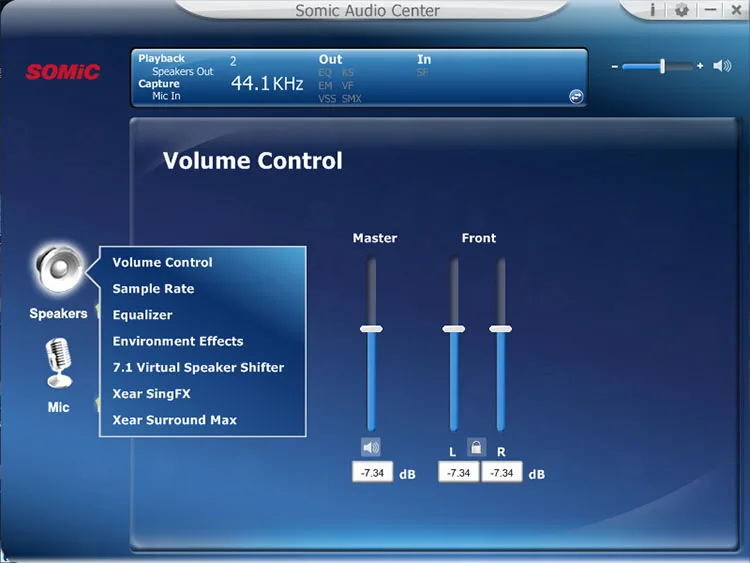Click the SF input status indicator

[422, 73]
